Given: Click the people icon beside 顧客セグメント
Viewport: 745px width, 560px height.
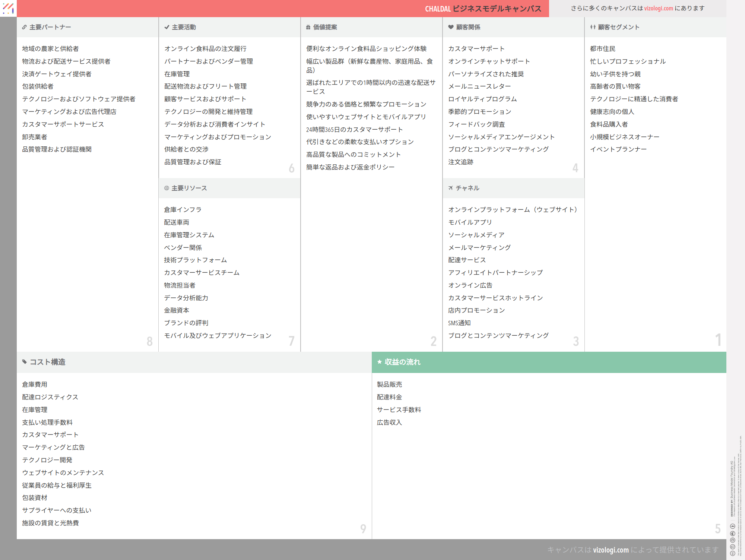Looking at the screenshot, I should pyautogui.click(x=593, y=27).
